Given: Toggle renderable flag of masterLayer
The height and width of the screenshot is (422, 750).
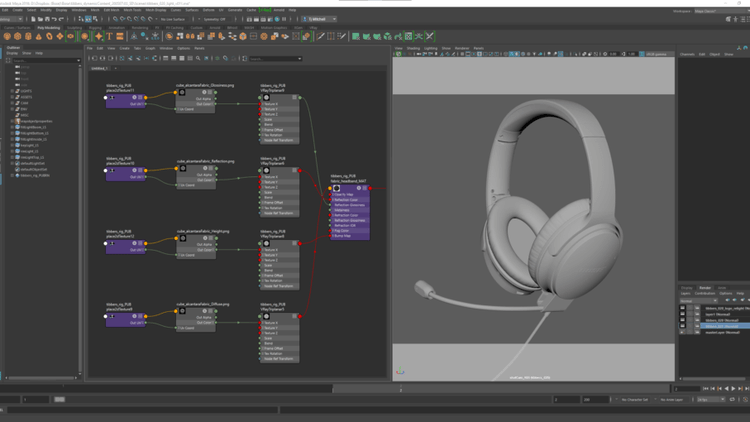Looking at the screenshot, I should [x=683, y=332].
